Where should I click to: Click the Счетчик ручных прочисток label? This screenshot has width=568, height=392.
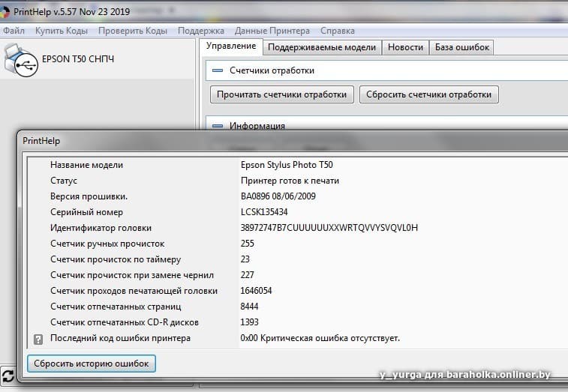point(107,244)
